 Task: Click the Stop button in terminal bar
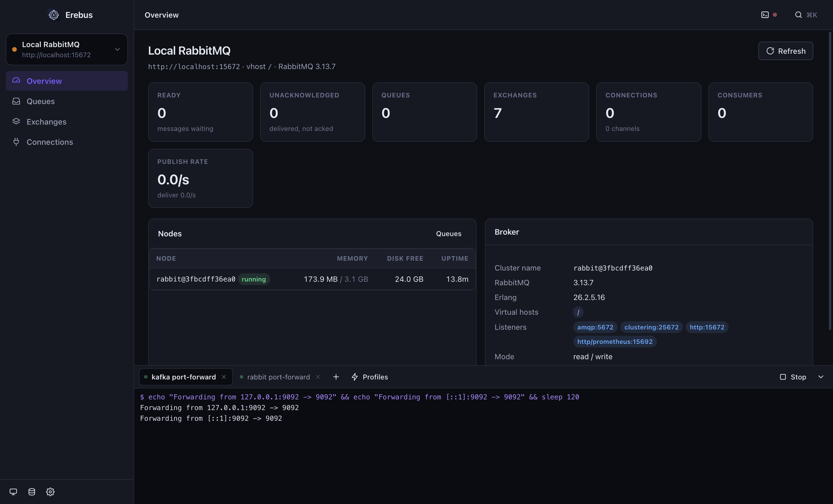[x=793, y=377]
